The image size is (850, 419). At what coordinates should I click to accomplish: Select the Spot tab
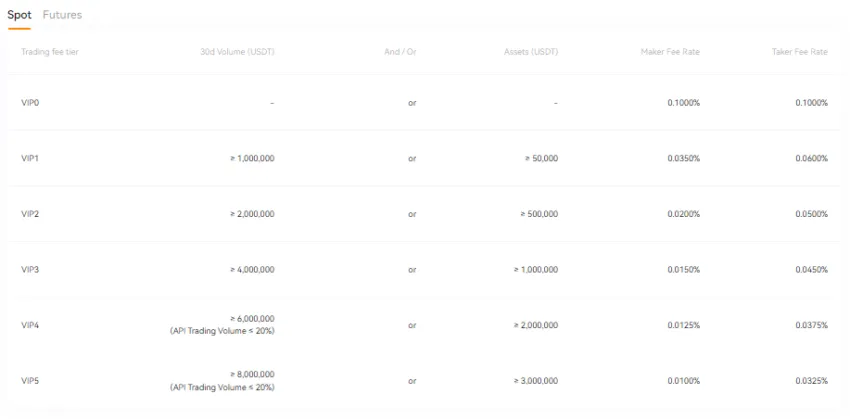(x=19, y=15)
